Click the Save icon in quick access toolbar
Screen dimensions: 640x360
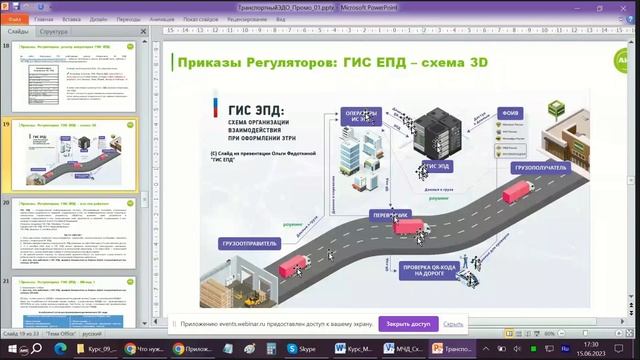pos(16,7)
